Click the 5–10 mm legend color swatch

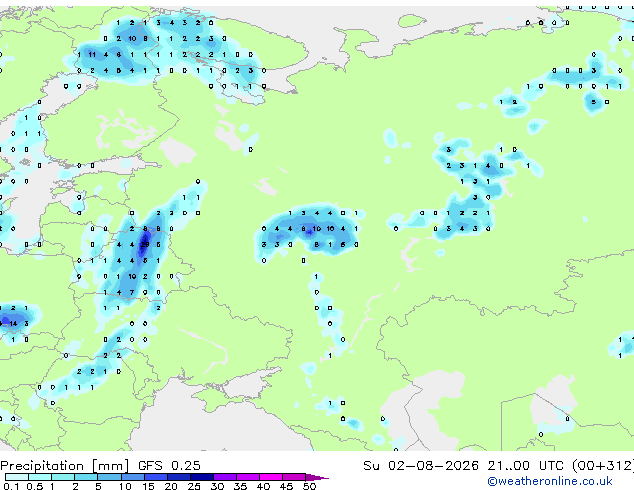click(x=110, y=477)
